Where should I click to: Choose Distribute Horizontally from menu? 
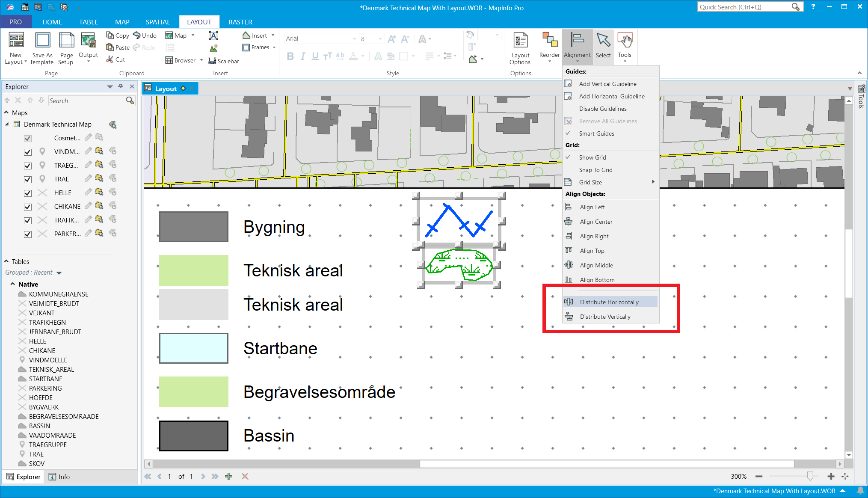[609, 302]
